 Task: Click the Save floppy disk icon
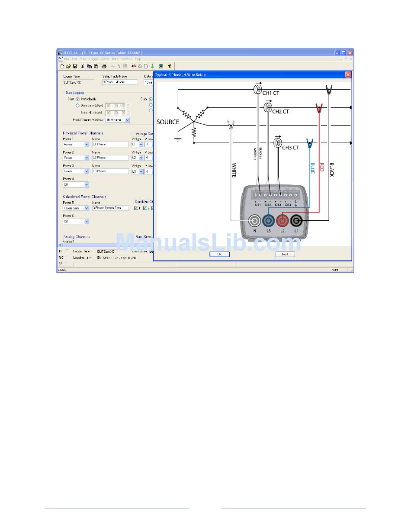pos(75,66)
